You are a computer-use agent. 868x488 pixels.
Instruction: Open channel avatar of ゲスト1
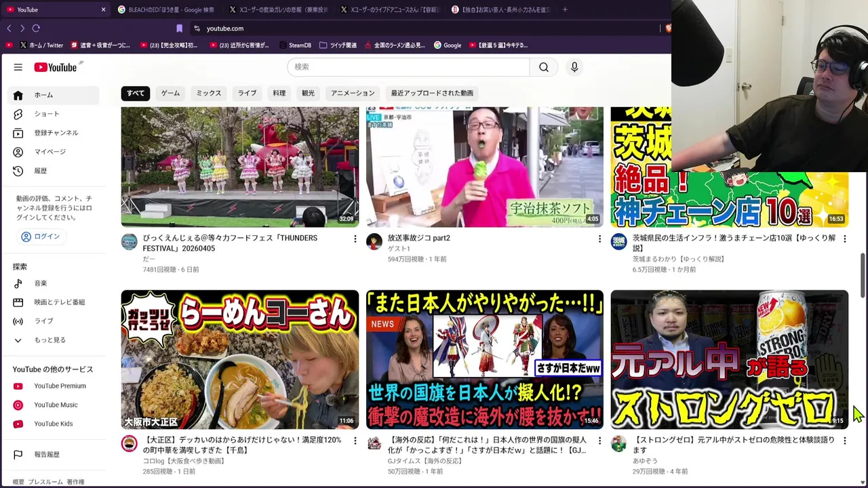coord(374,242)
